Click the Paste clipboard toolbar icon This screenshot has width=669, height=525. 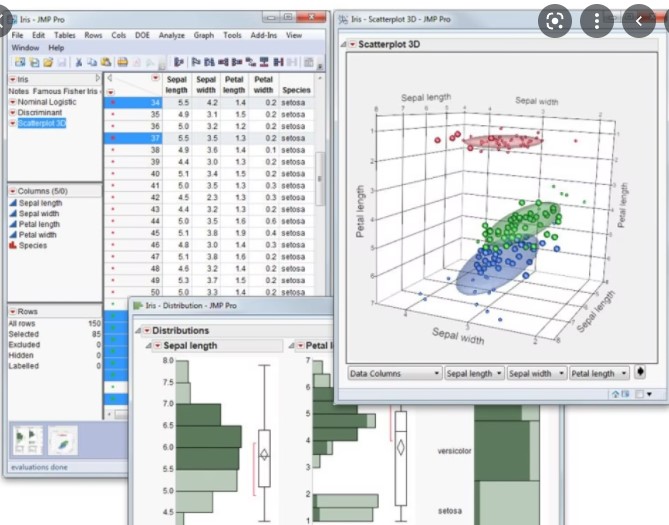click(x=106, y=62)
